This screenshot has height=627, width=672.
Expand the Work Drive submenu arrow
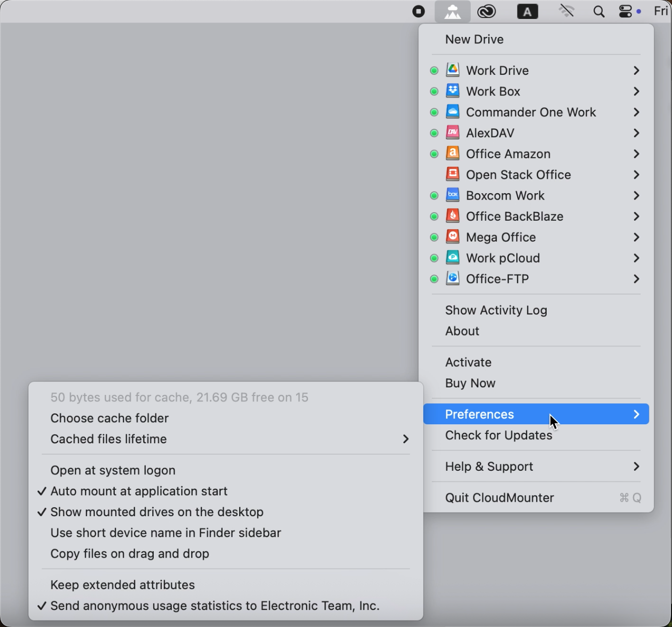pos(637,70)
